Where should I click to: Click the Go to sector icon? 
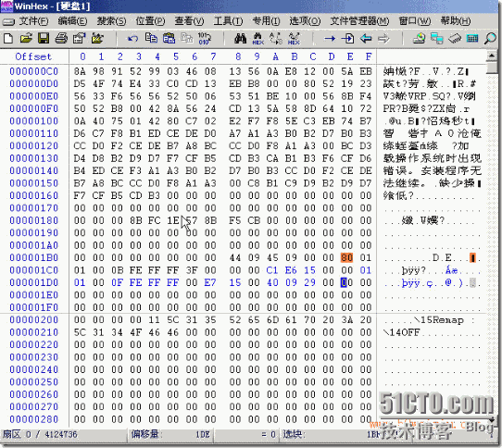click(347, 39)
